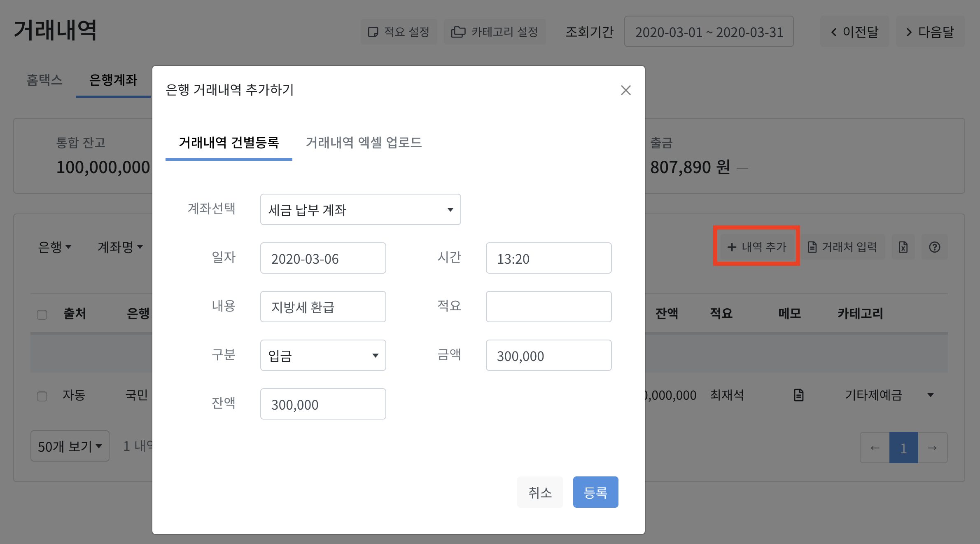This screenshot has width=980, height=544.
Task: Click the 잔액 column header
Action: click(667, 314)
